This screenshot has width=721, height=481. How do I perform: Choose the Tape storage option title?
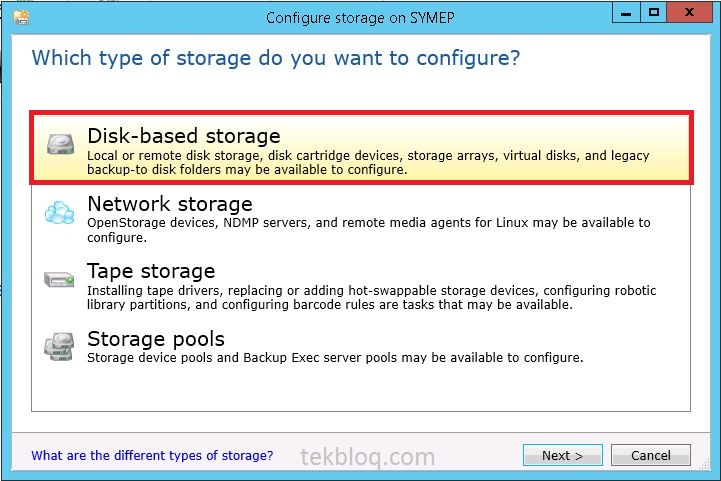click(151, 271)
